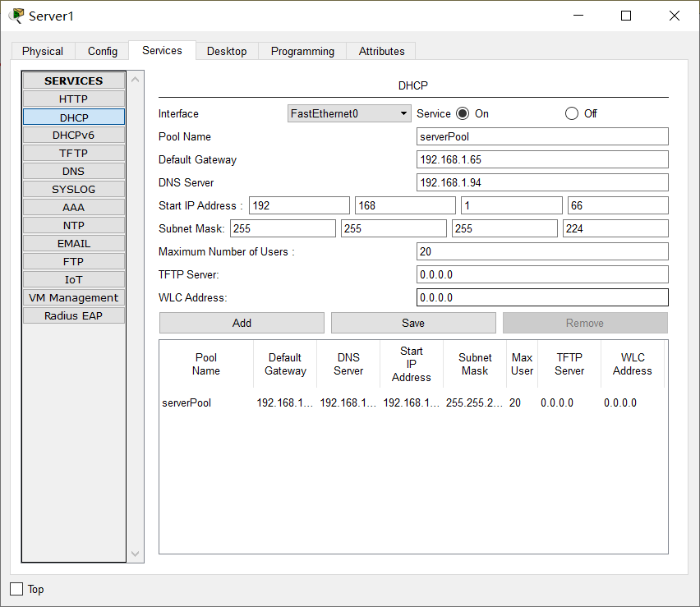Click the Pool Name column header
Image resolution: width=700 pixels, height=607 pixels.
click(x=206, y=364)
